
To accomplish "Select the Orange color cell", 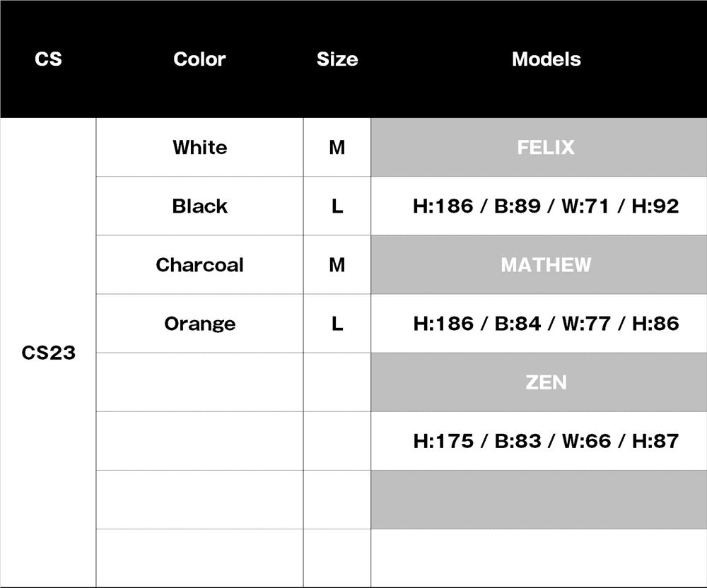I will (199, 323).
